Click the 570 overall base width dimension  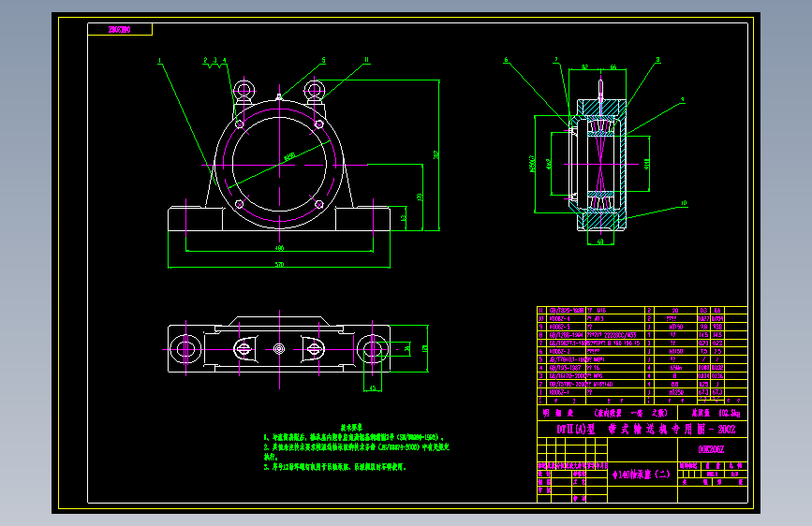pos(279,264)
